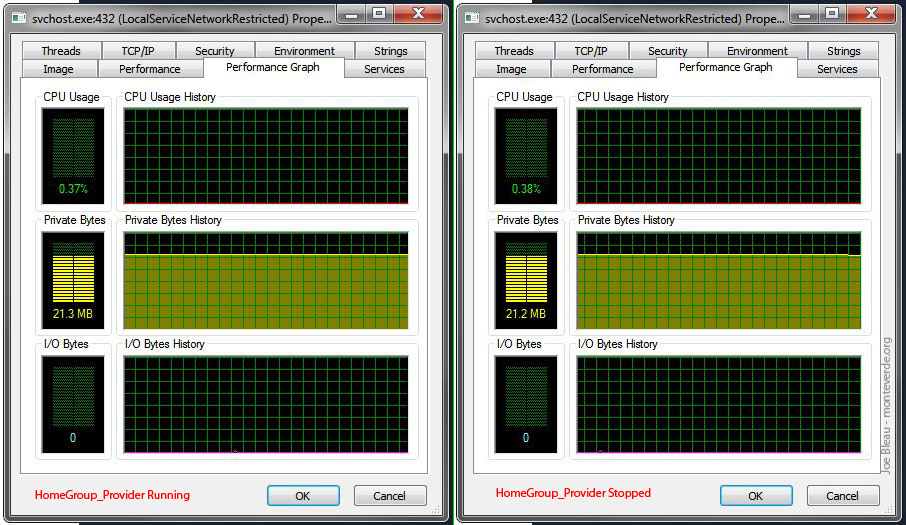This screenshot has width=906, height=525.
Task: Click Private Bytes History graph in left window
Action: tap(266, 280)
